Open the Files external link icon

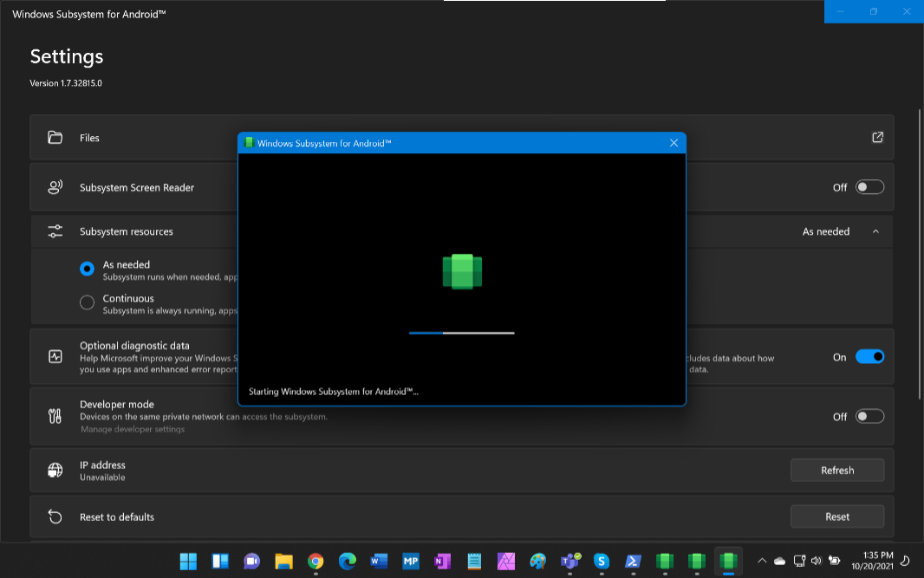pos(877,138)
